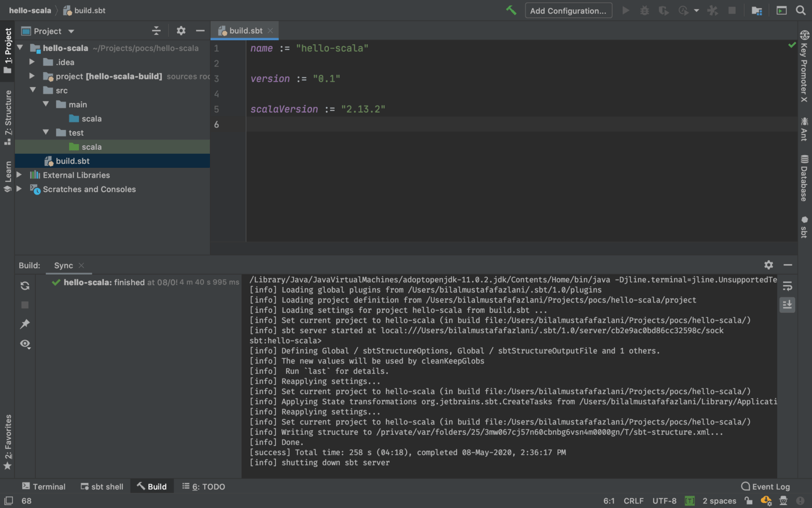812x508 pixels.
Task: Expand the .idea folder
Action: 32,62
